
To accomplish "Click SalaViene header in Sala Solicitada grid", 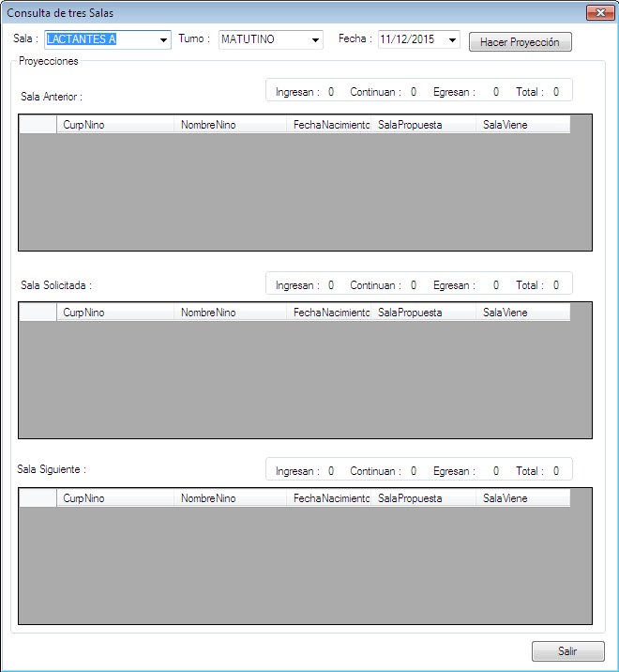I will [522, 313].
